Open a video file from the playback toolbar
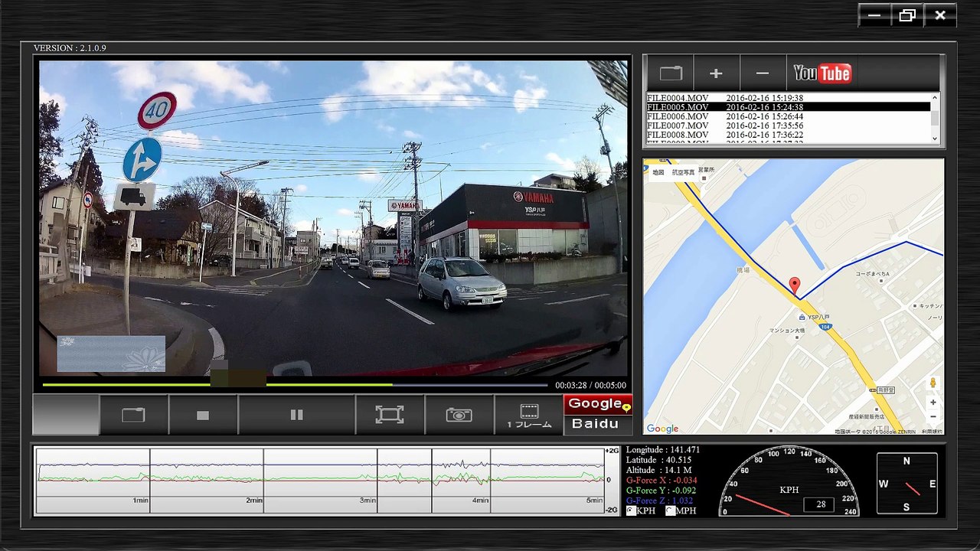The height and width of the screenshot is (551, 980). point(133,415)
